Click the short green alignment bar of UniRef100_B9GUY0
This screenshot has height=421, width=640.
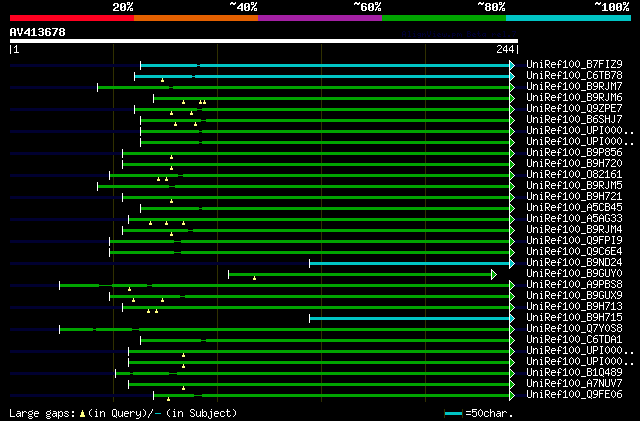[360, 274]
